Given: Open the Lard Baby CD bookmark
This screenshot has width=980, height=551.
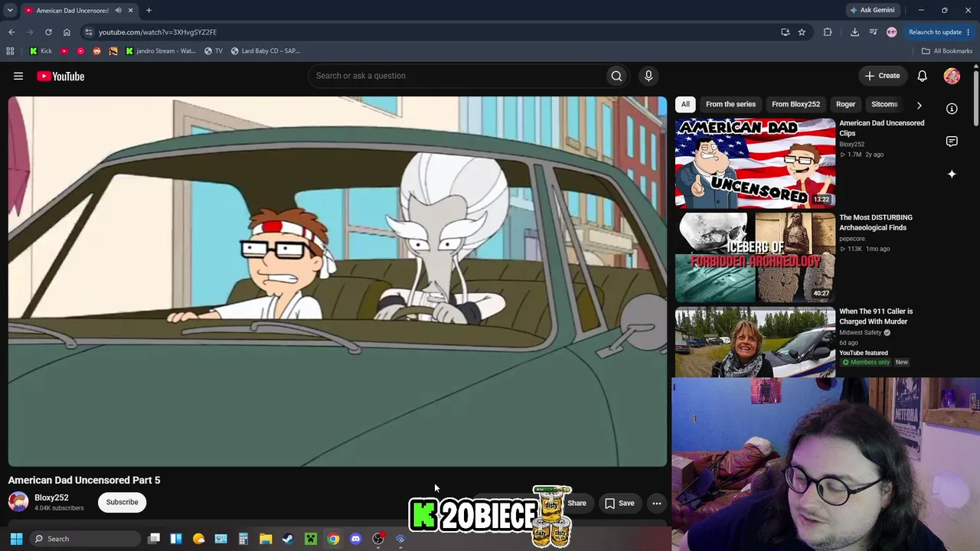Looking at the screenshot, I should 266,51.
